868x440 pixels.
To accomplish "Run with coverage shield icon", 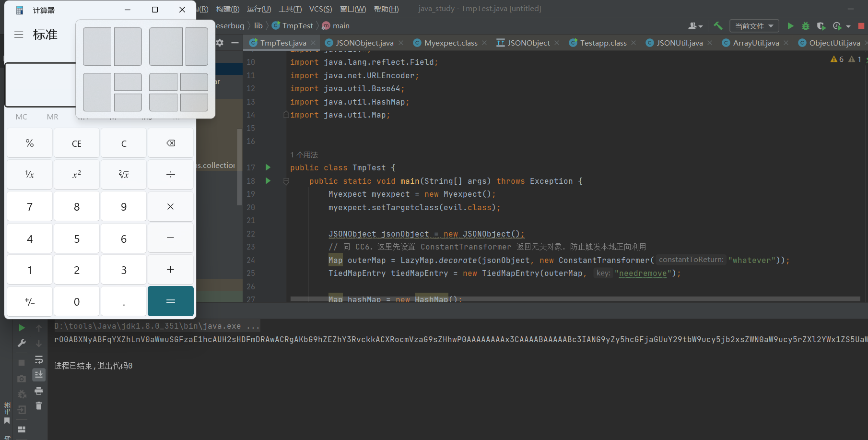I will (821, 26).
